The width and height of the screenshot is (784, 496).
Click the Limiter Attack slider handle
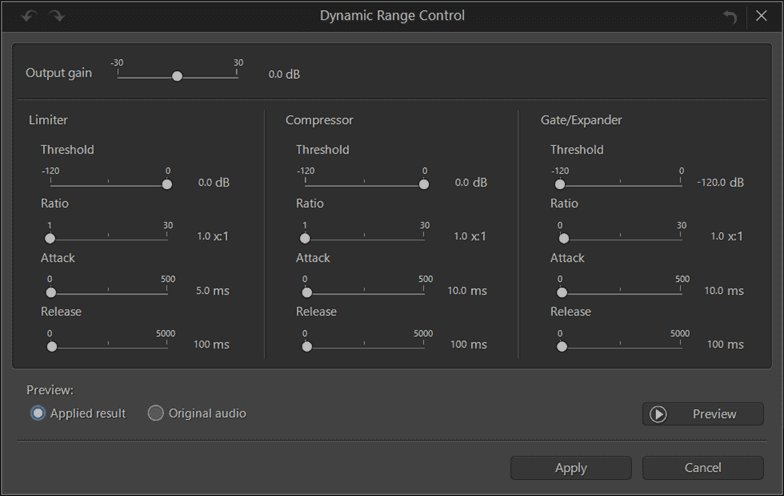(x=51, y=292)
